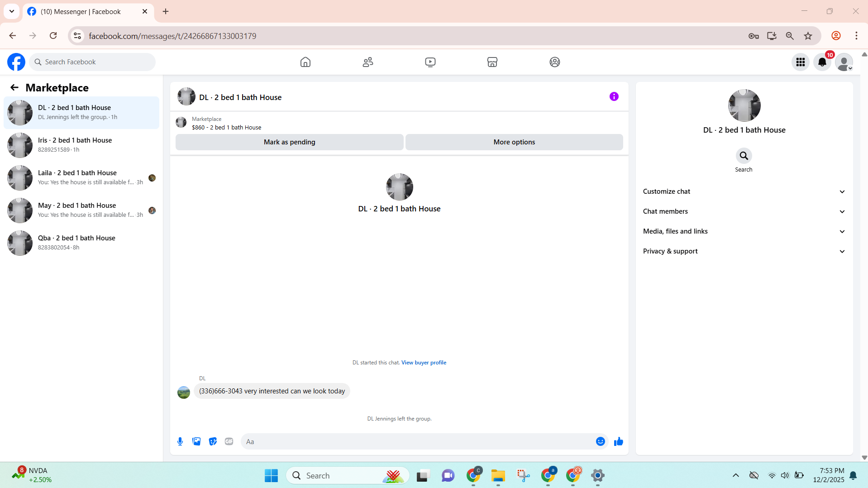868x488 pixels.
Task: Reload the page in browser
Action: pos(53,36)
